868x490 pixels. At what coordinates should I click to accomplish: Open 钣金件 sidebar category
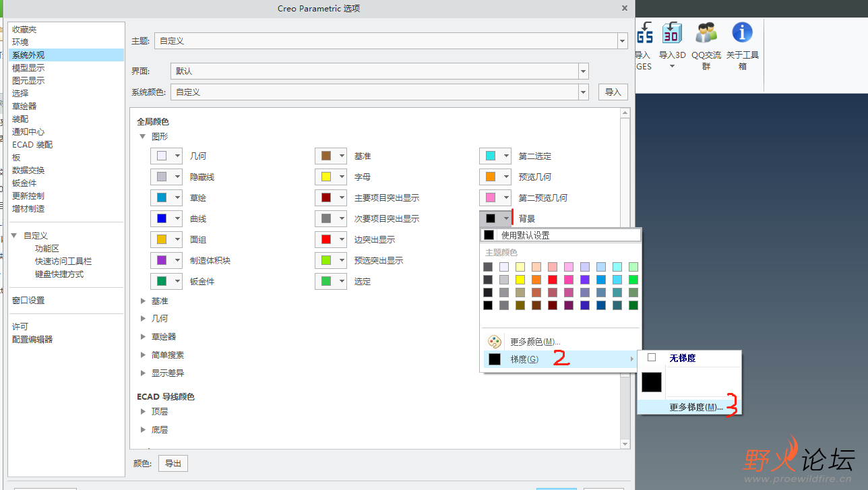click(x=24, y=183)
